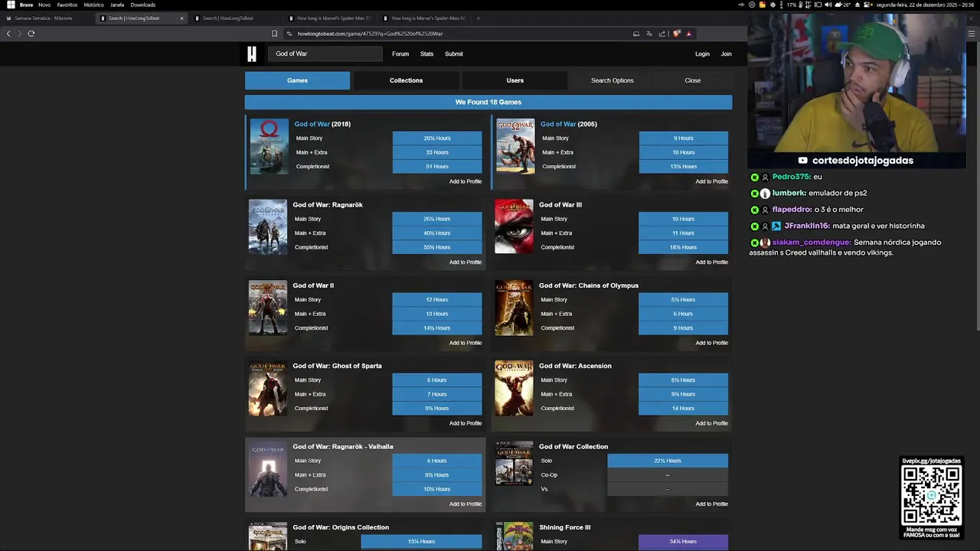The width and height of the screenshot is (980, 551).
Task: Open God of War: Chains of Olympus title
Action: pyautogui.click(x=589, y=285)
